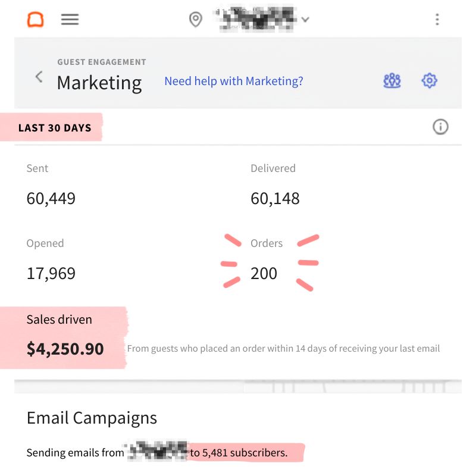Go back using the left chevron

pos(39,77)
